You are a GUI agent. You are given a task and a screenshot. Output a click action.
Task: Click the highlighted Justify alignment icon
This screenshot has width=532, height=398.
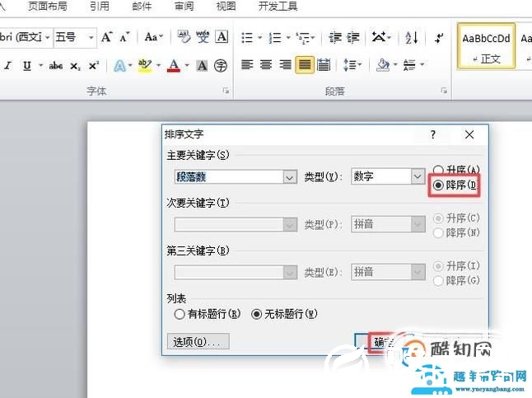(305, 64)
